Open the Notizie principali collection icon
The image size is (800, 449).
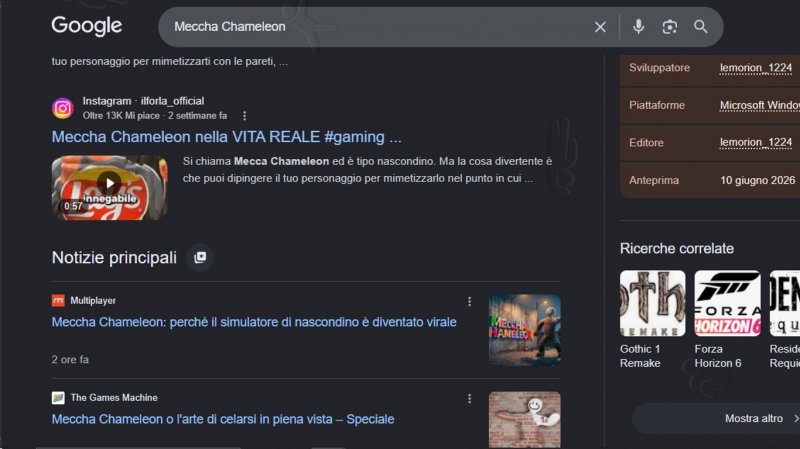[x=200, y=257]
